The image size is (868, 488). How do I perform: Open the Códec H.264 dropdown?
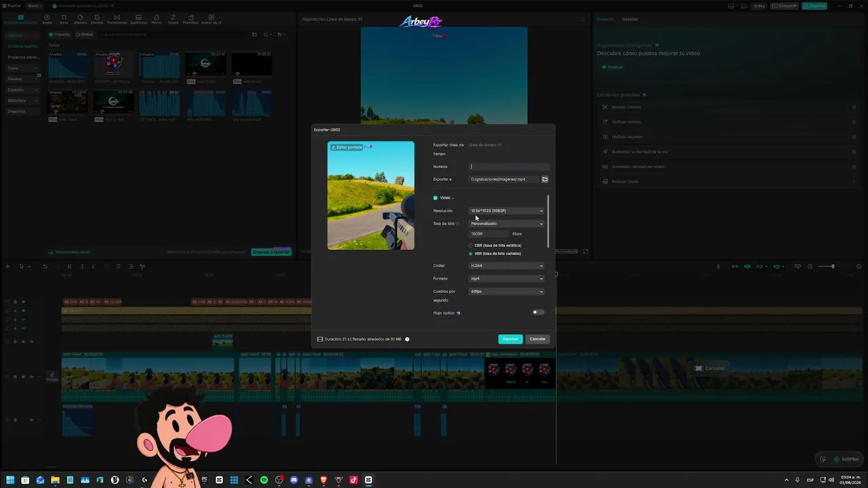(507, 266)
